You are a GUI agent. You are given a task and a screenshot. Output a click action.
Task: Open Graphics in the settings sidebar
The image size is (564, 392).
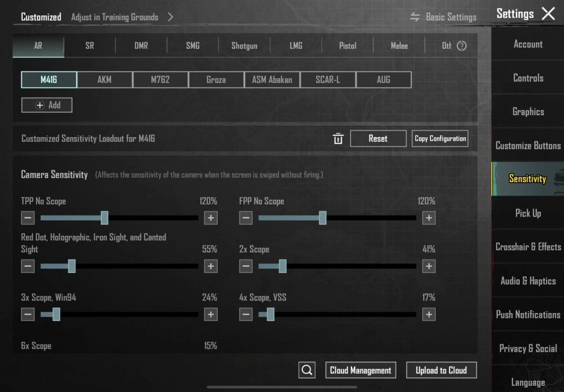pos(528,112)
